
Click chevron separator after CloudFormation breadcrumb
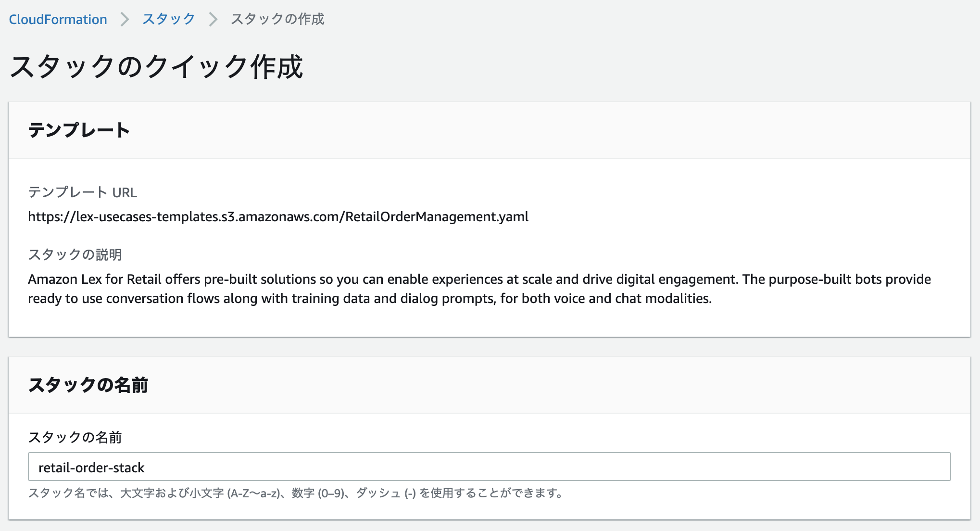125,19
